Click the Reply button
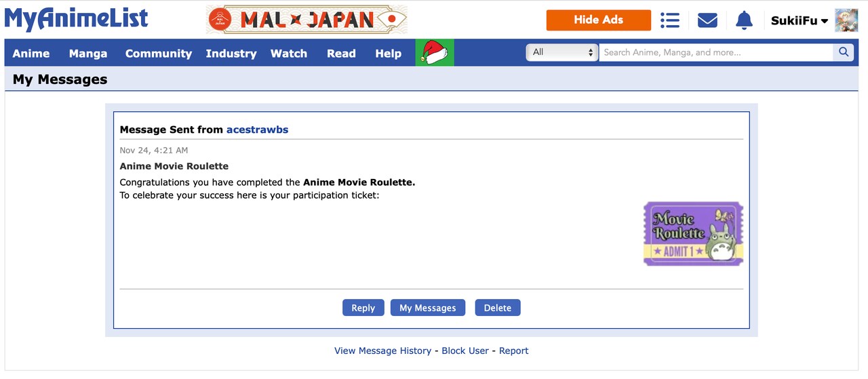Image resolution: width=868 pixels, height=379 pixels. coord(363,308)
